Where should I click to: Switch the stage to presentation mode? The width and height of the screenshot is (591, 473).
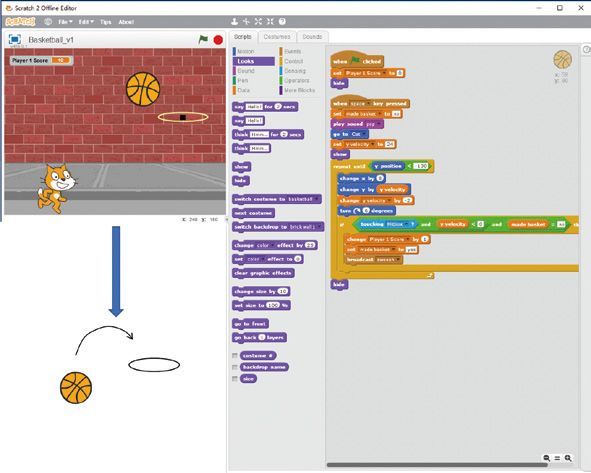coord(15,39)
